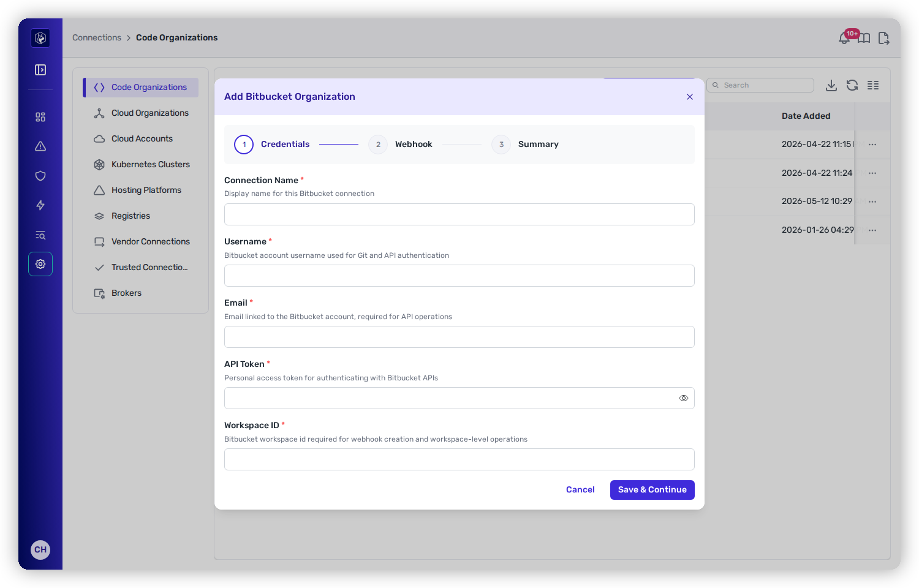Open the Brokers section
Image resolution: width=919 pixels, height=588 pixels.
[141, 293]
